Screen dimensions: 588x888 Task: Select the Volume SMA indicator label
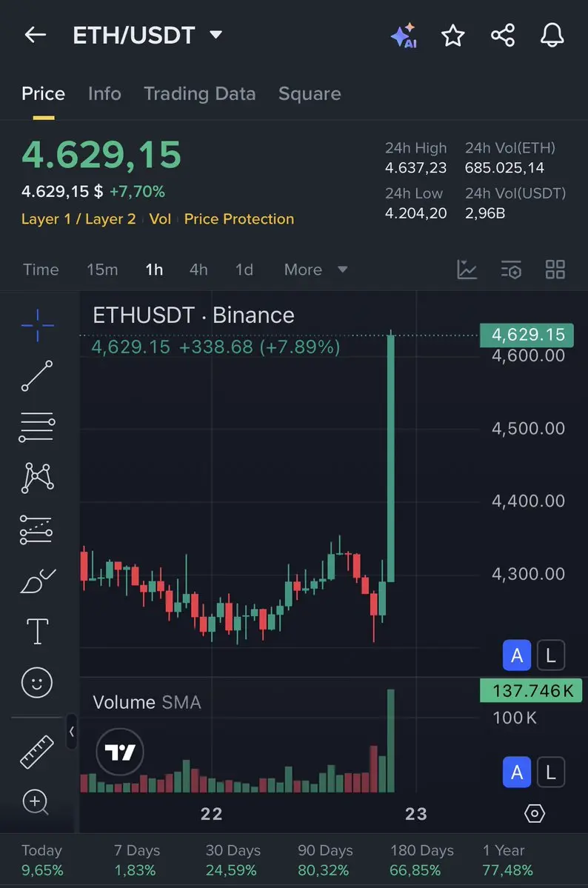point(147,702)
